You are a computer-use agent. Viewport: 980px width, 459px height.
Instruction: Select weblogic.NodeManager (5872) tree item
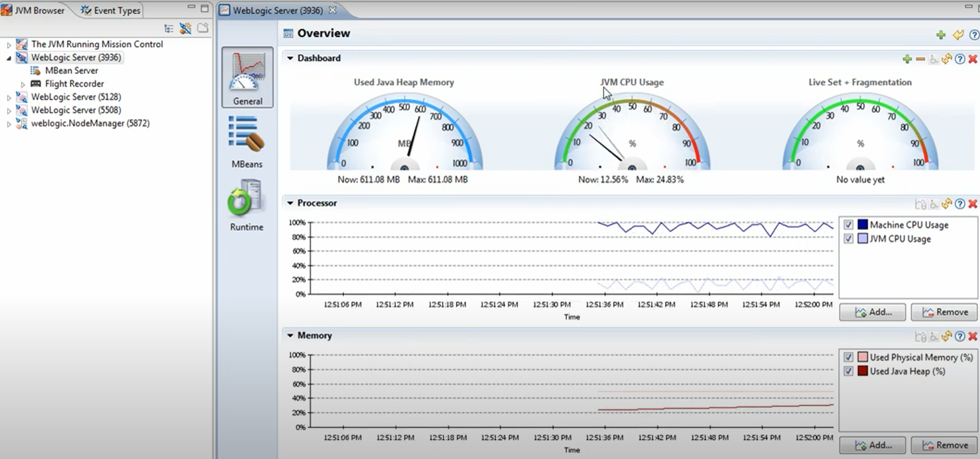click(90, 123)
